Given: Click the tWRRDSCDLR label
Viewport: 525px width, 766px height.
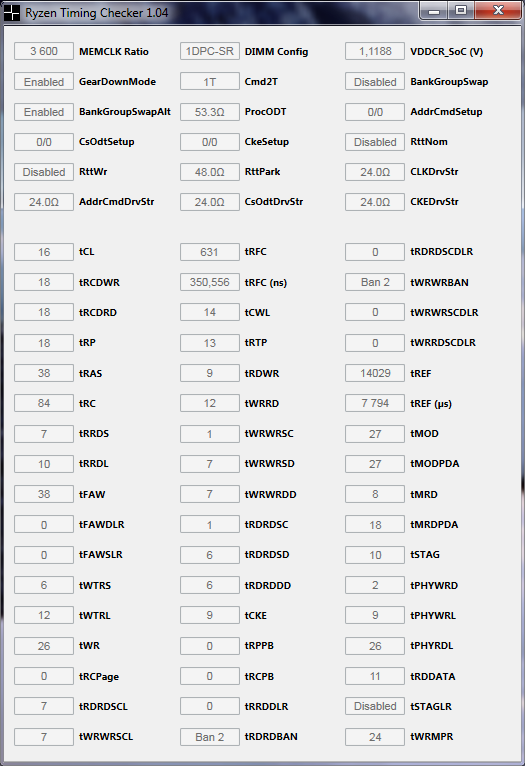Looking at the screenshot, I should pos(443,342).
